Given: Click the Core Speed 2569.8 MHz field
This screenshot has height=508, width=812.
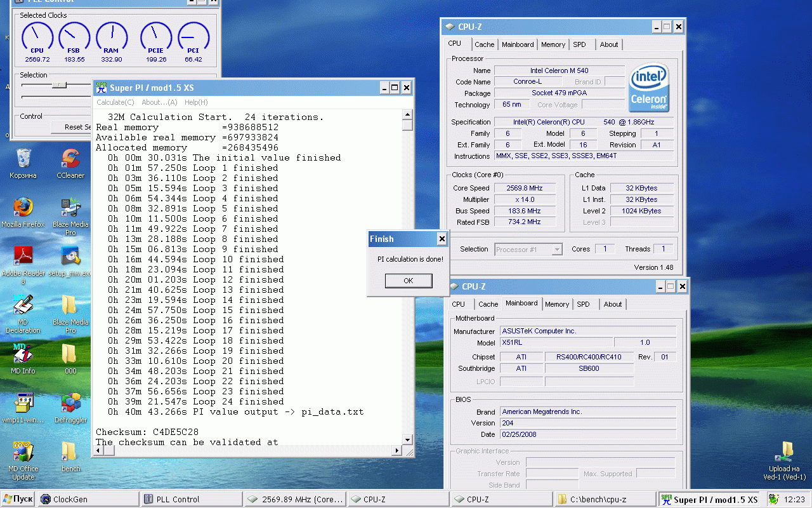Looking at the screenshot, I should pos(526,188).
